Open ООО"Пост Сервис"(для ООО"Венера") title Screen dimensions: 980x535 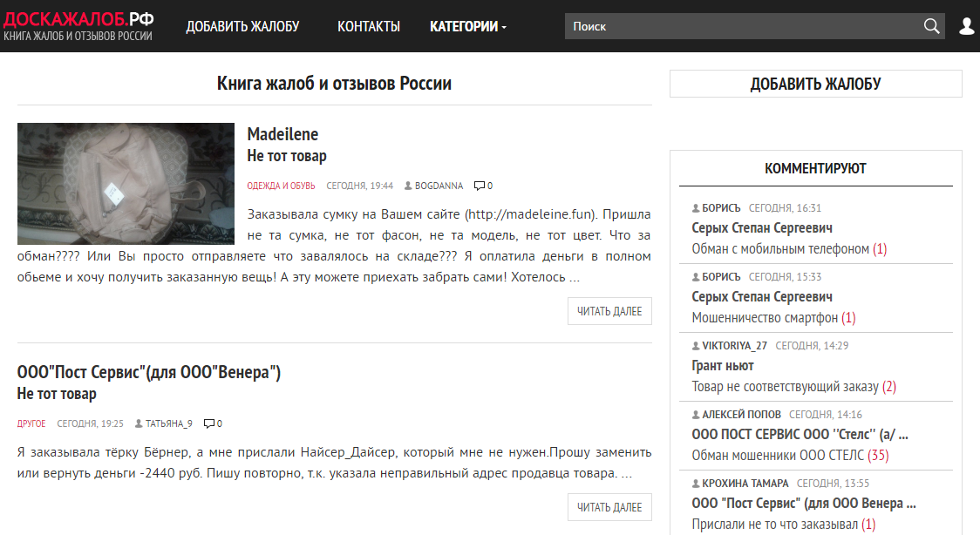pos(149,372)
